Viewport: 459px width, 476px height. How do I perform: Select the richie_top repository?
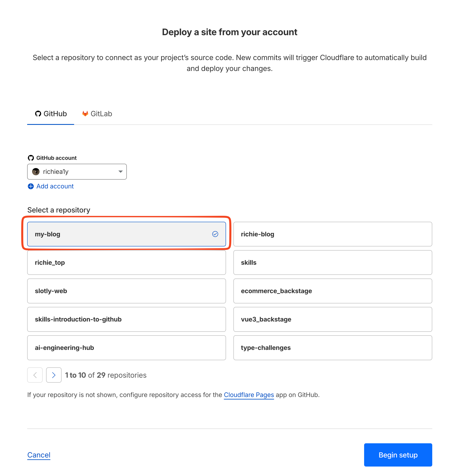click(x=126, y=262)
